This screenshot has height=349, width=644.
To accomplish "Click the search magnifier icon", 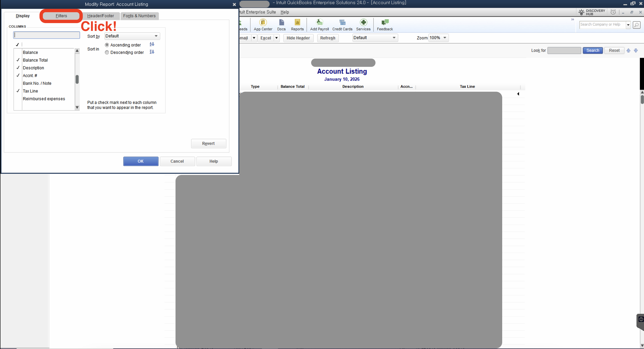I will tap(636, 24).
